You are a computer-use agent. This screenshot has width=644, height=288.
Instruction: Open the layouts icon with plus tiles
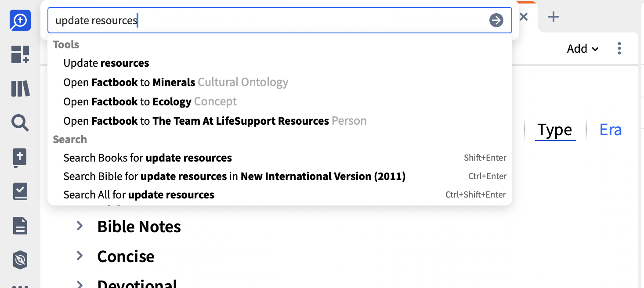pyautogui.click(x=20, y=54)
